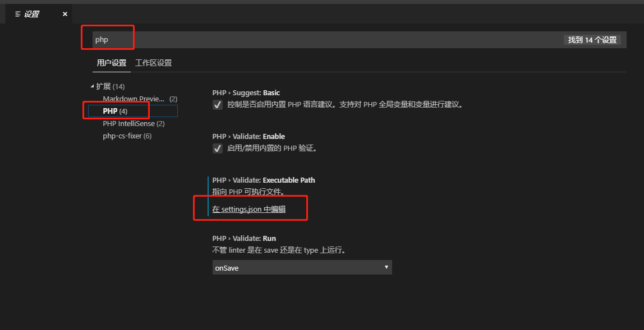Click the onSave dropdown arrow
The width and height of the screenshot is (644, 330).
(x=387, y=267)
